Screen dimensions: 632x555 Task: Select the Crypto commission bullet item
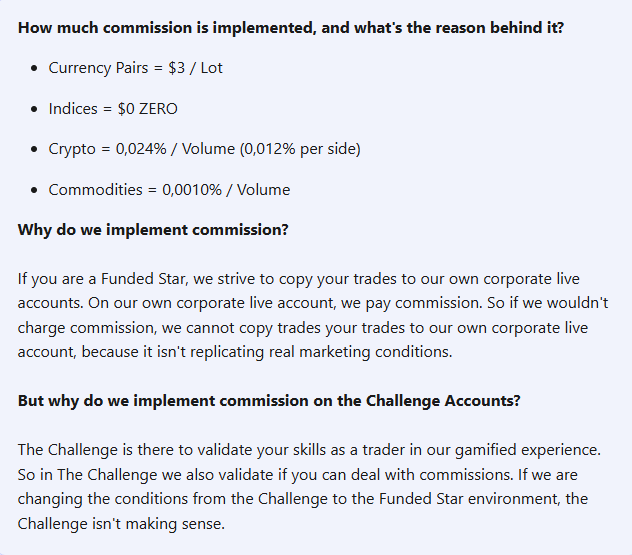[x=204, y=149]
